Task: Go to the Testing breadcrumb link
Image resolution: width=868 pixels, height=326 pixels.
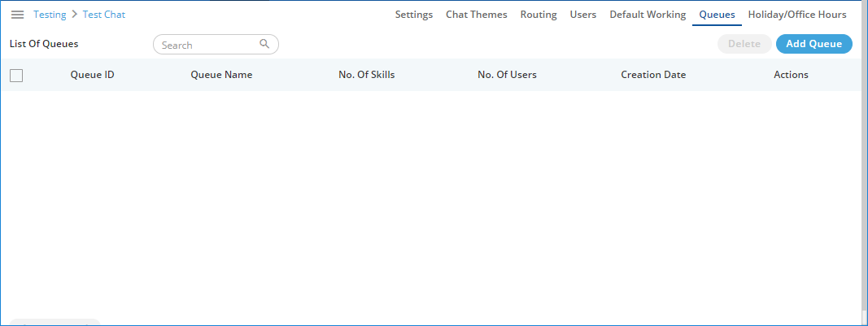Action: pyautogui.click(x=50, y=15)
